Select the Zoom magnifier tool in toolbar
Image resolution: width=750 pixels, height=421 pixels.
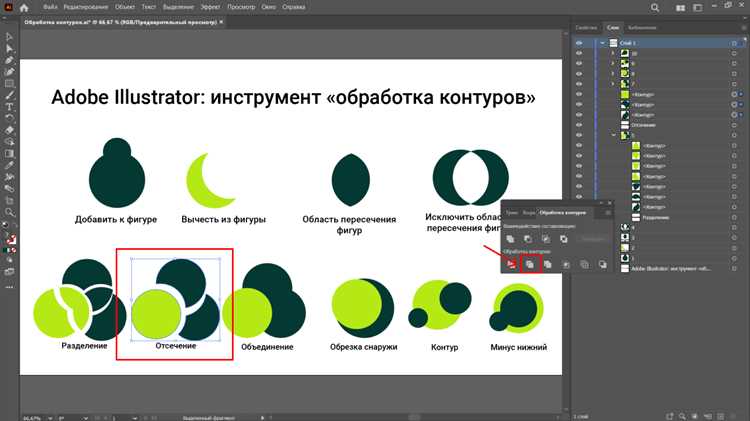(x=9, y=212)
